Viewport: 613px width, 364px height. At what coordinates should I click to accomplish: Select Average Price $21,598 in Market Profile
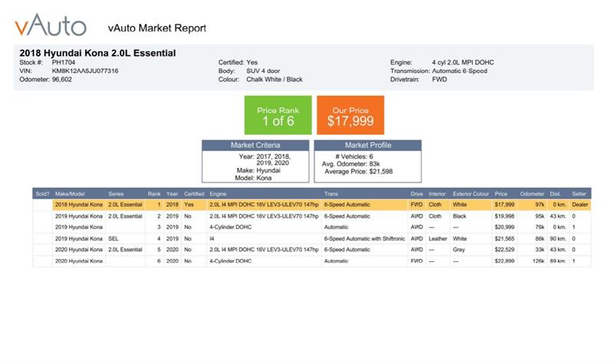coord(359,172)
